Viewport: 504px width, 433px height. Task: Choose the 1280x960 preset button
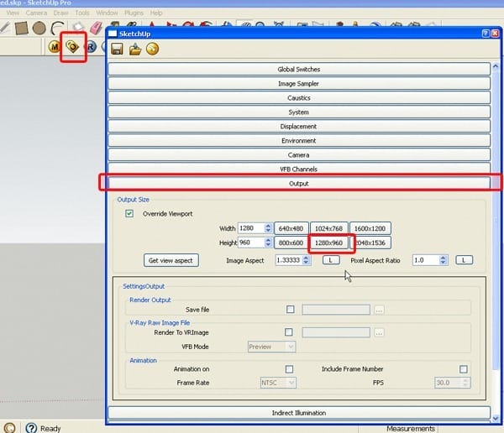328,243
